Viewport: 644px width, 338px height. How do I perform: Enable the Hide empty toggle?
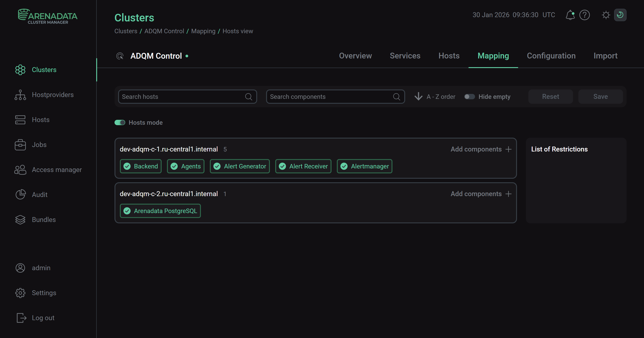click(x=469, y=97)
